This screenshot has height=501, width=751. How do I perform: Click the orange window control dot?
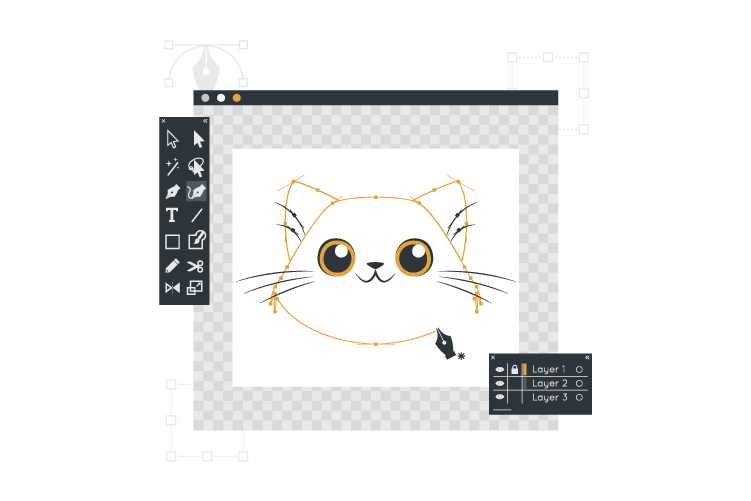point(237,98)
